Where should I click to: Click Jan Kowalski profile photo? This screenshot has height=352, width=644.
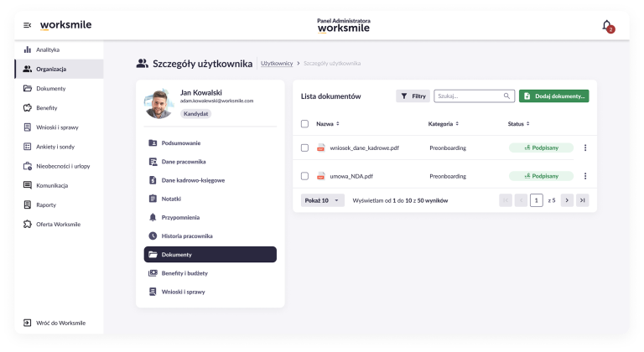click(x=158, y=104)
